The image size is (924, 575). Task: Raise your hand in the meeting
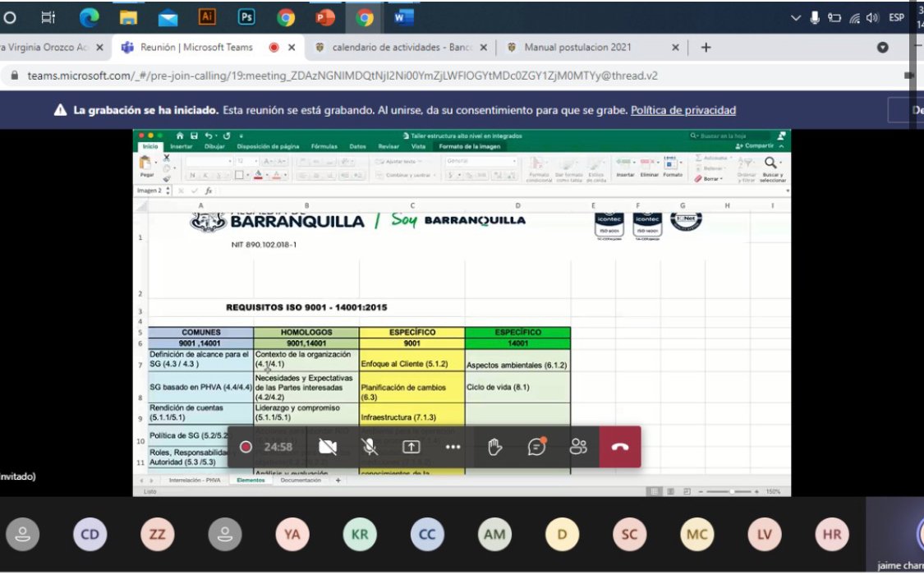(x=494, y=447)
